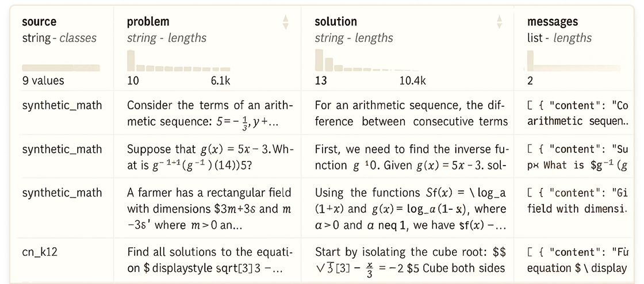Expand the 'For an arithmetic sequence' solution cell
The width and height of the screenshot is (644, 284).
(411, 113)
